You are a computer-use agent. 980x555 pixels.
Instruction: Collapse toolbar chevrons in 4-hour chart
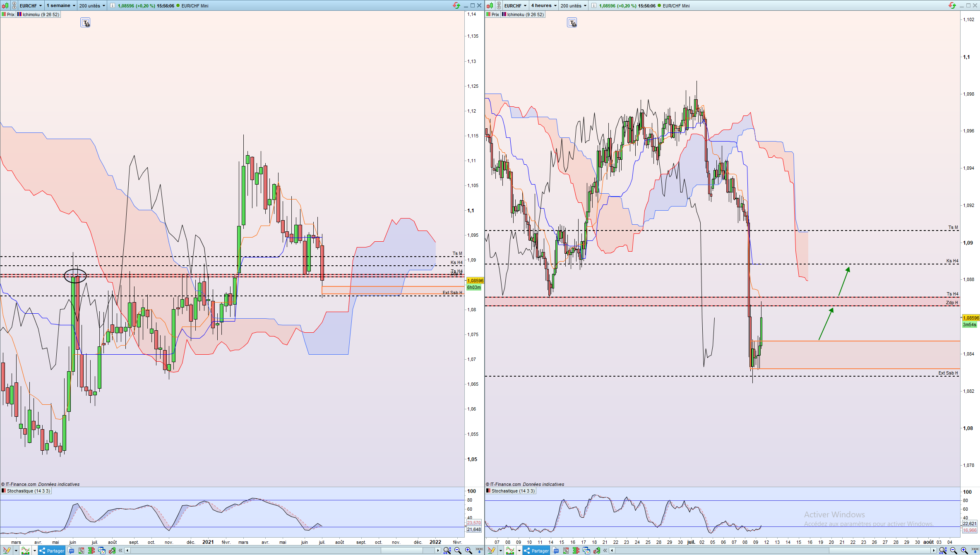[605, 550]
